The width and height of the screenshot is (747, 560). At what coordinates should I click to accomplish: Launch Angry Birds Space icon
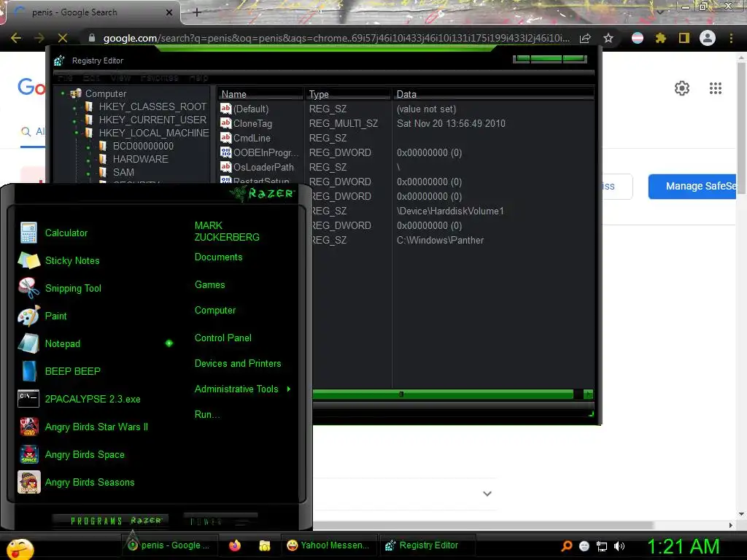coord(28,454)
